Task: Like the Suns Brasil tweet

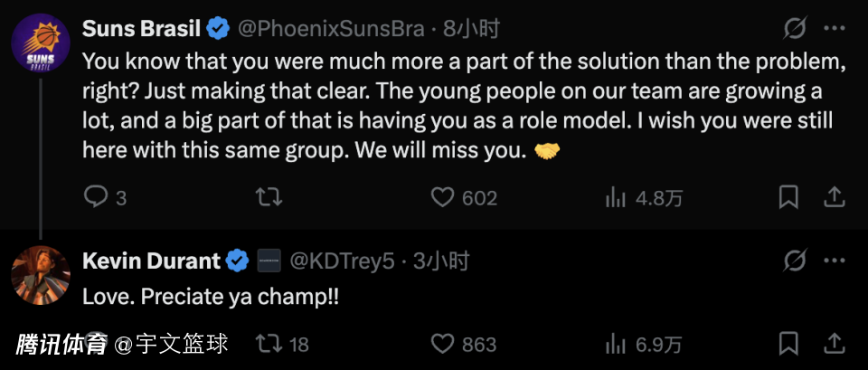Action: click(441, 196)
